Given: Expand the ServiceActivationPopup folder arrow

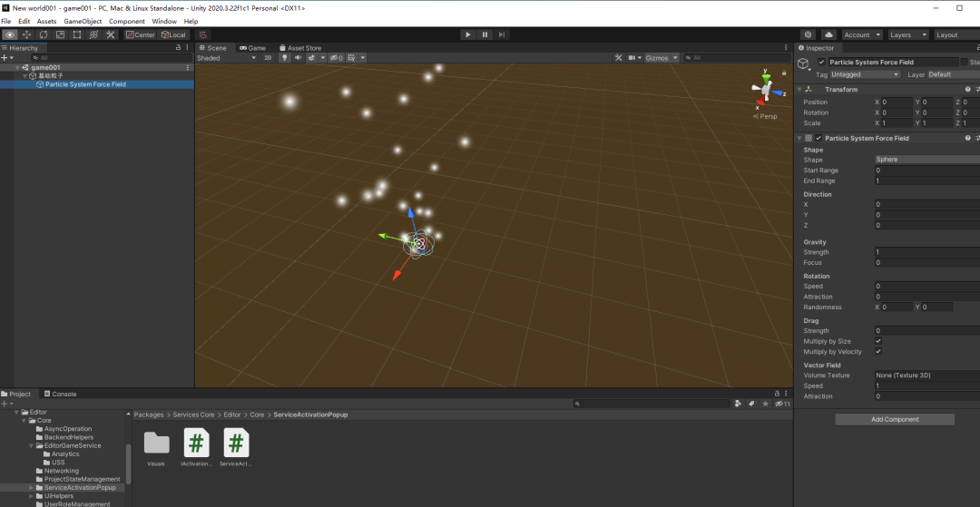Looking at the screenshot, I should tap(31, 488).
